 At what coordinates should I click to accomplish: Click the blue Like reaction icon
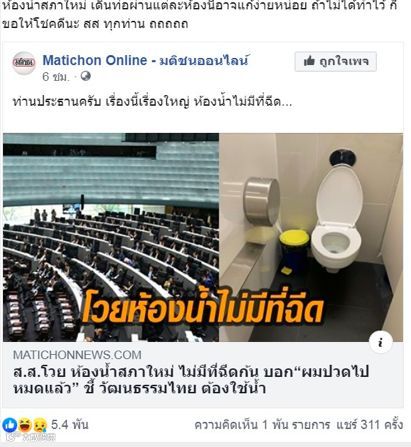[x=10, y=425]
